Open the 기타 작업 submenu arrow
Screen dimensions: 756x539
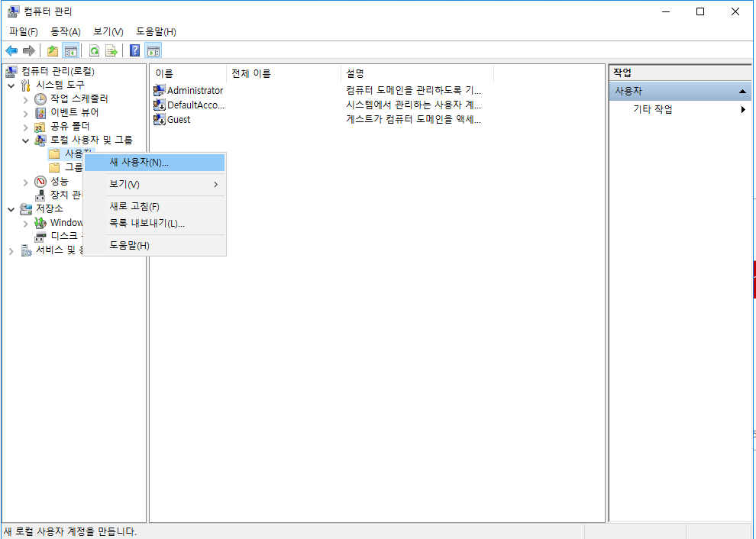click(x=743, y=109)
